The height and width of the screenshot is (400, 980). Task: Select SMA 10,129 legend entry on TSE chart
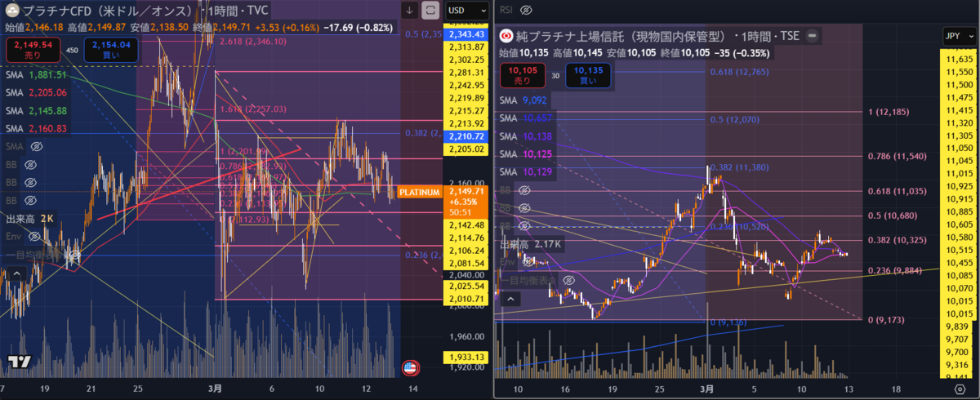point(528,172)
